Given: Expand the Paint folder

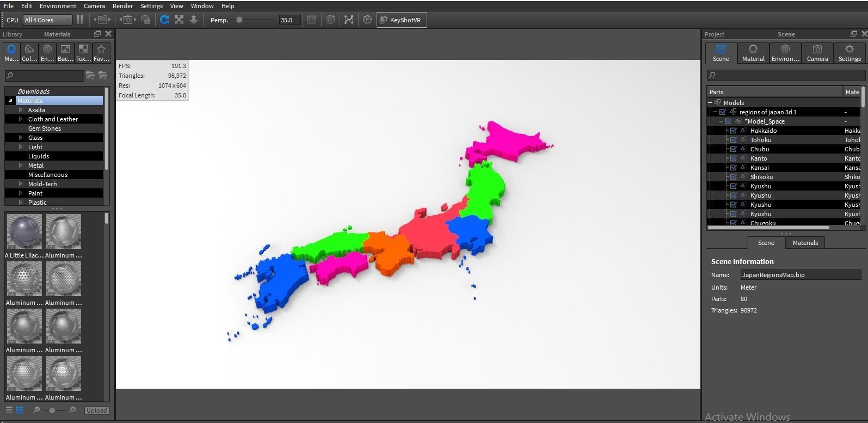Looking at the screenshot, I should (x=21, y=193).
